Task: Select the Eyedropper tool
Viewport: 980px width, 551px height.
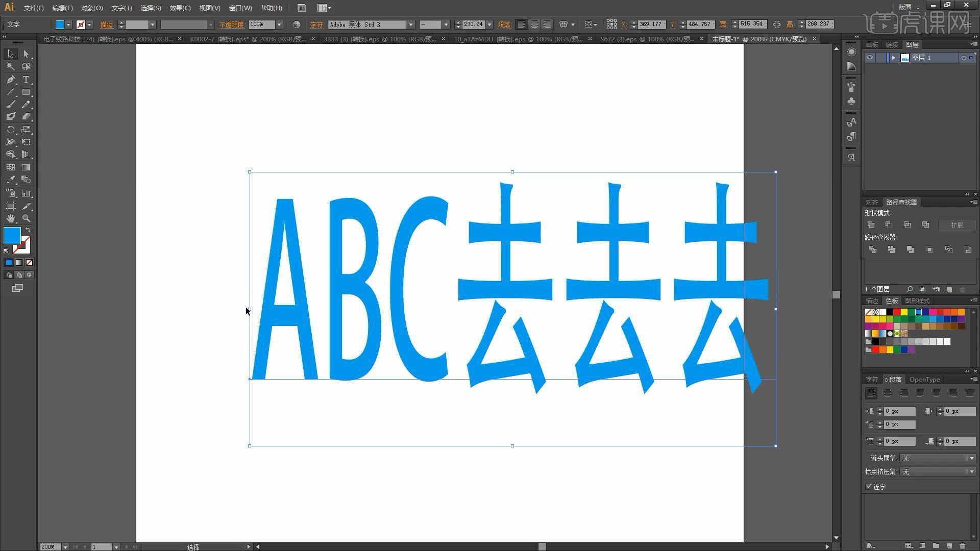Action: pos(10,180)
